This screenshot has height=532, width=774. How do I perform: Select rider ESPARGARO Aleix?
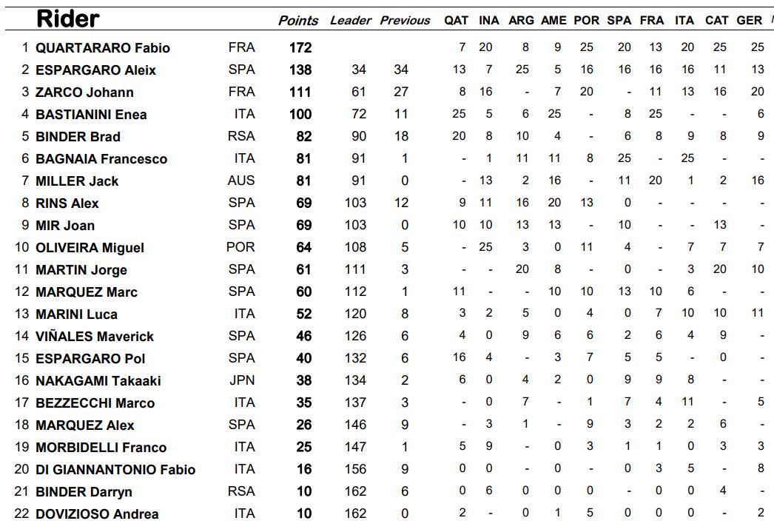[x=95, y=70]
